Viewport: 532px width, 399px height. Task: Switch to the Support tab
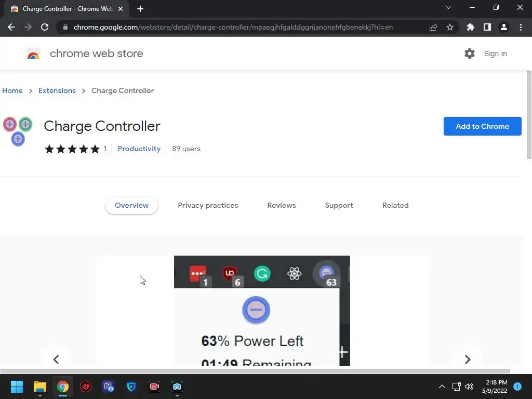339,206
